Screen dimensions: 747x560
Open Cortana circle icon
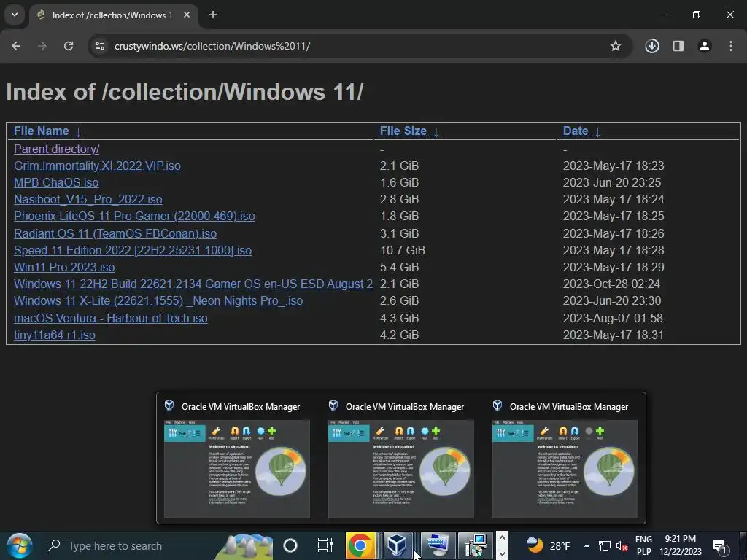pos(290,545)
